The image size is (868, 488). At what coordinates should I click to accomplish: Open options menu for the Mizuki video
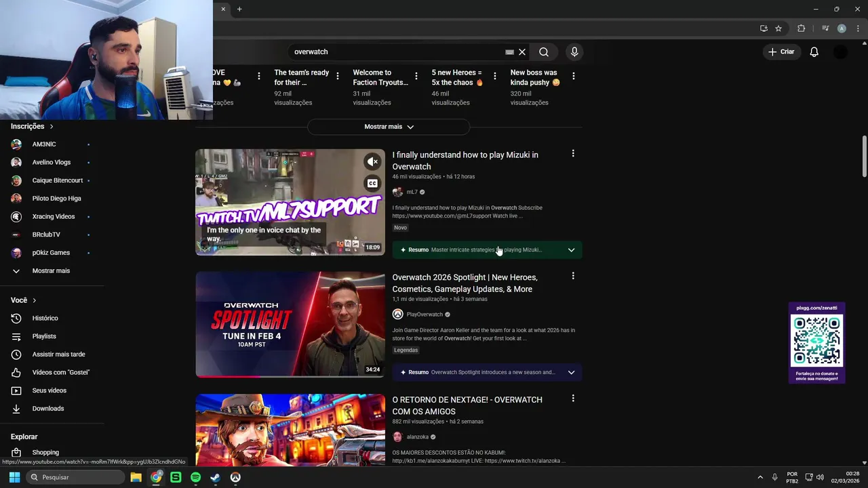tap(573, 154)
